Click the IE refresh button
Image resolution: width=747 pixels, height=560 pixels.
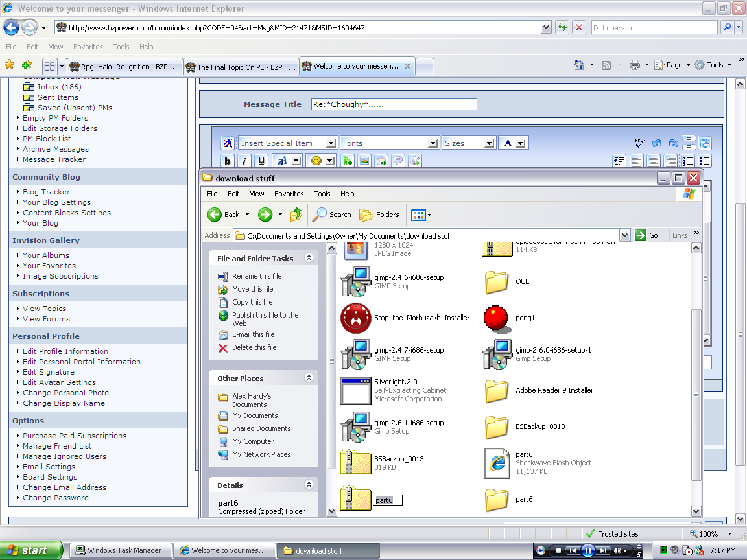(562, 28)
